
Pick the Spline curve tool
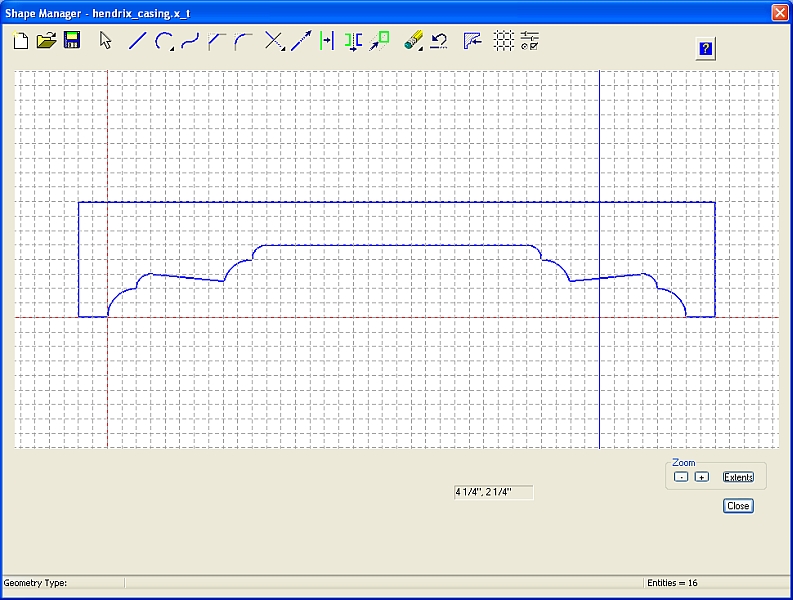[x=190, y=41]
